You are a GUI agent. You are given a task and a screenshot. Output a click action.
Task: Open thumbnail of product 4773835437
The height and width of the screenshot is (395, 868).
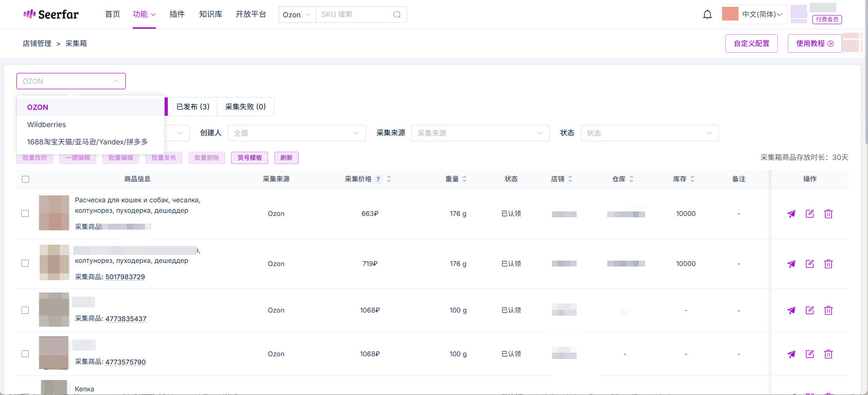coord(54,310)
